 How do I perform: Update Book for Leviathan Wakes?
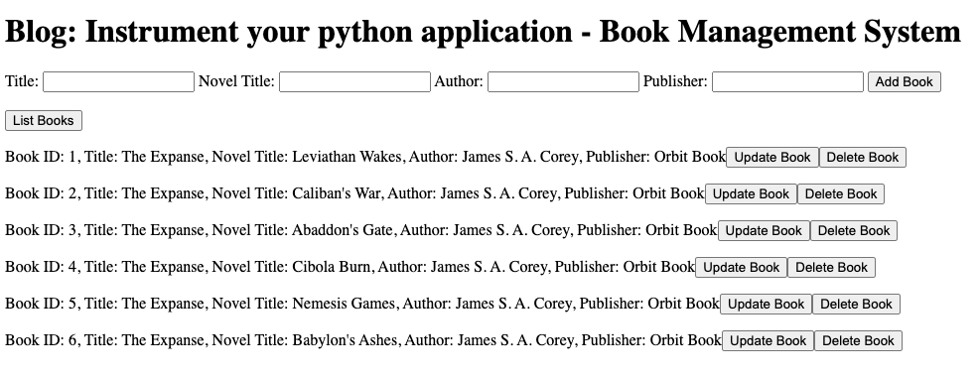click(771, 158)
